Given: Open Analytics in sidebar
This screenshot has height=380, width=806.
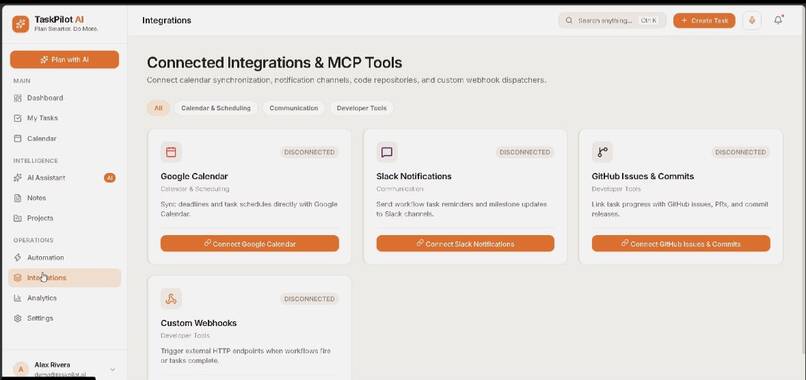Looking at the screenshot, I should pos(64,298).
